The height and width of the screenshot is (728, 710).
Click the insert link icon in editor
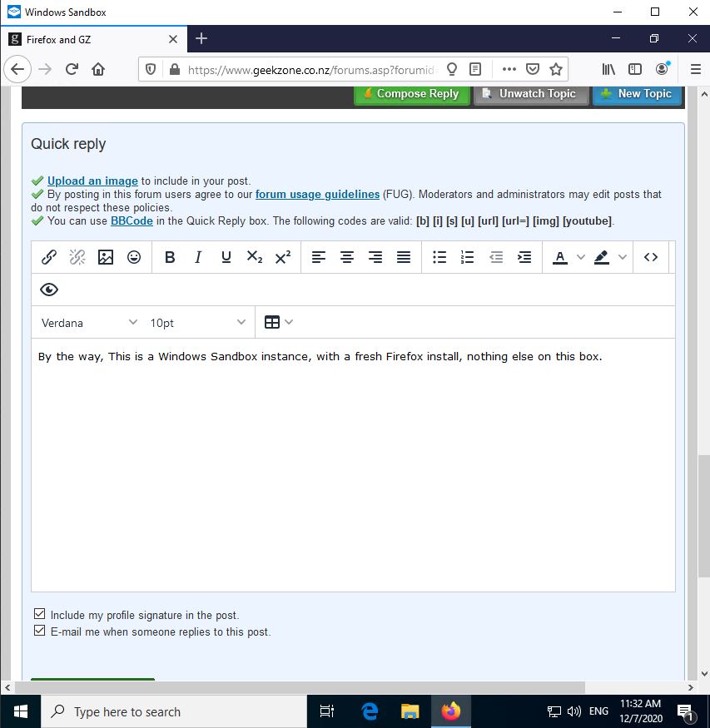[x=49, y=258]
